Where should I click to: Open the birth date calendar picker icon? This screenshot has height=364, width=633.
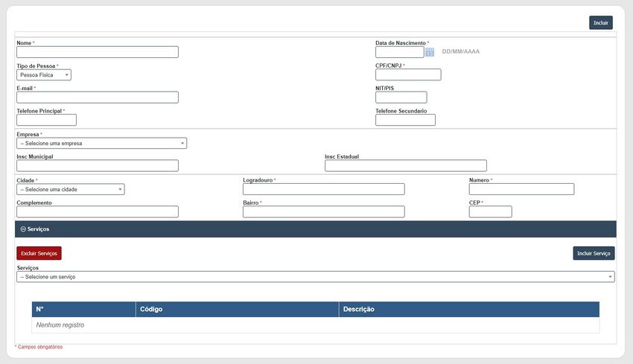pyautogui.click(x=430, y=52)
